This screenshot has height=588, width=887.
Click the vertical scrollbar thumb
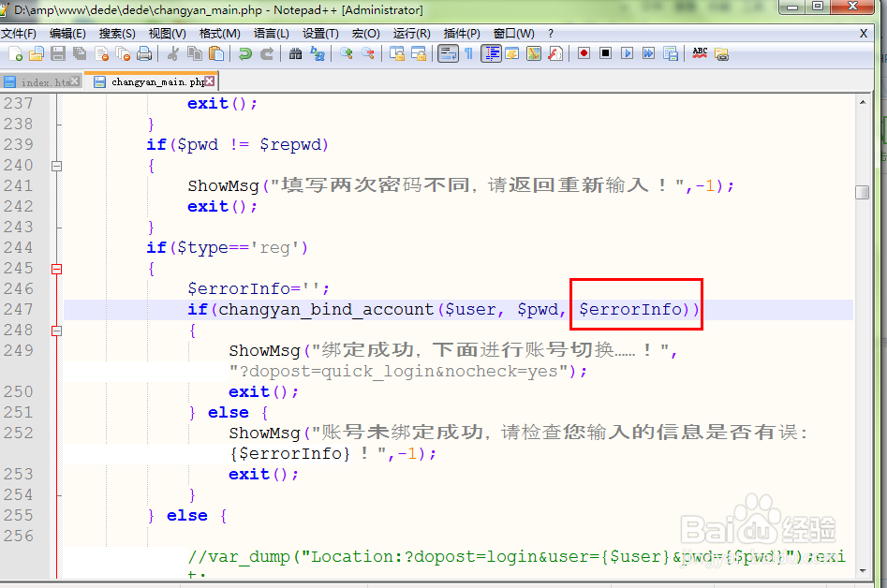pyautogui.click(x=862, y=192)
